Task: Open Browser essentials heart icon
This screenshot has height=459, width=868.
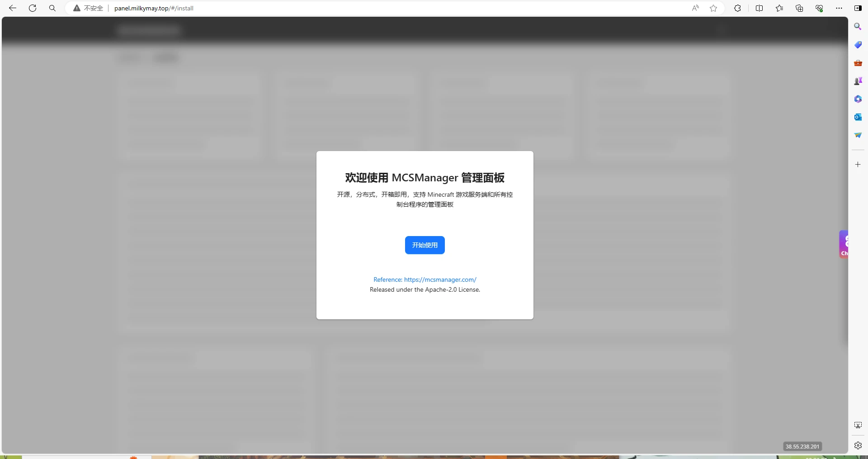Action: (x=819, y=8)
